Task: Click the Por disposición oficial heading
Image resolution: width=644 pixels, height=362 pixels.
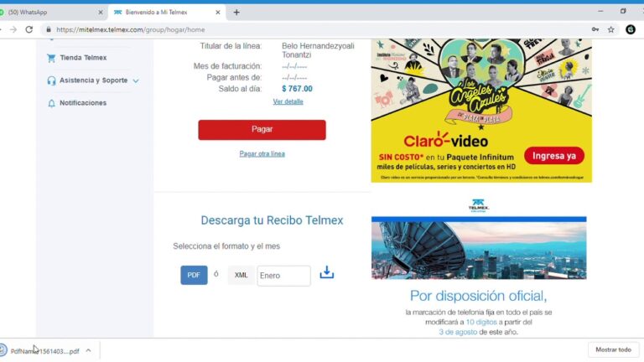Action: tap(479, 296)
